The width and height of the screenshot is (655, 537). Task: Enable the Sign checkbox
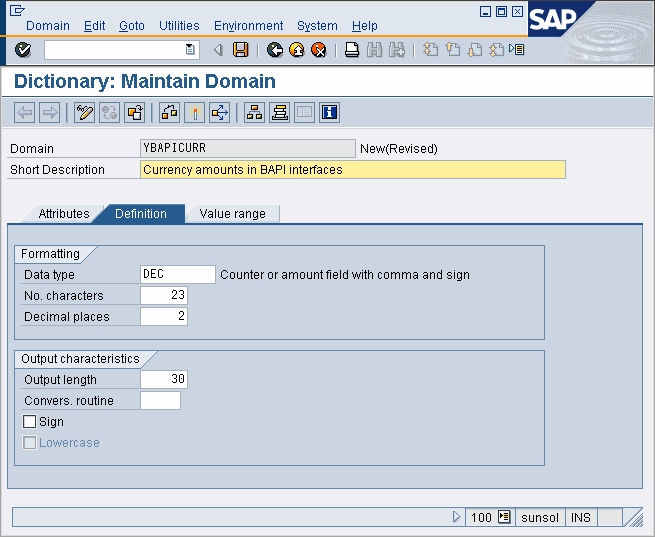[29, 422]
